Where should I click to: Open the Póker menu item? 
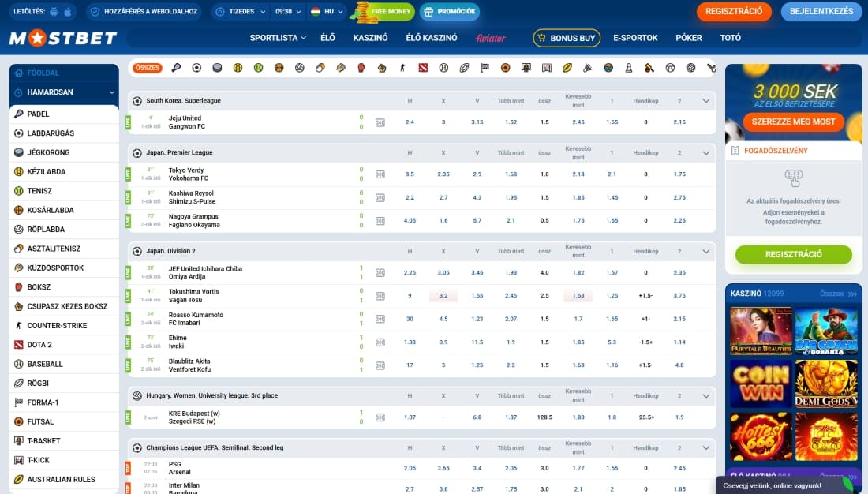coord(689,38)
